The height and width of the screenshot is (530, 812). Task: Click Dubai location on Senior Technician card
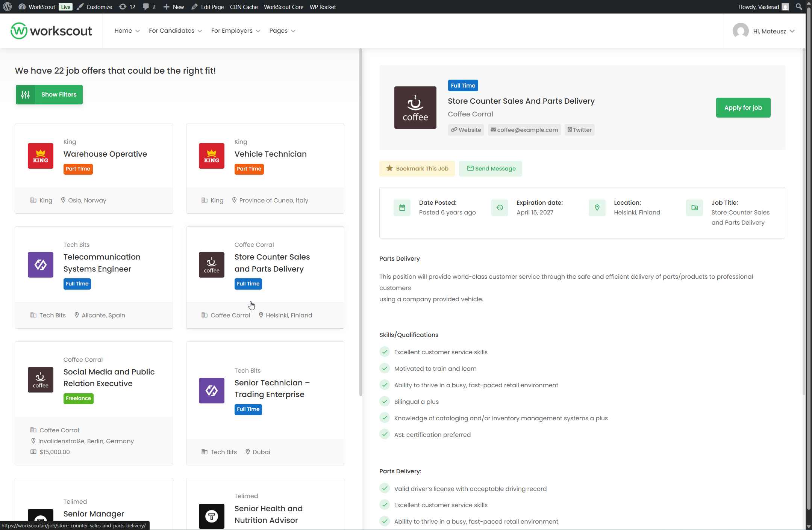click(261, 452)
